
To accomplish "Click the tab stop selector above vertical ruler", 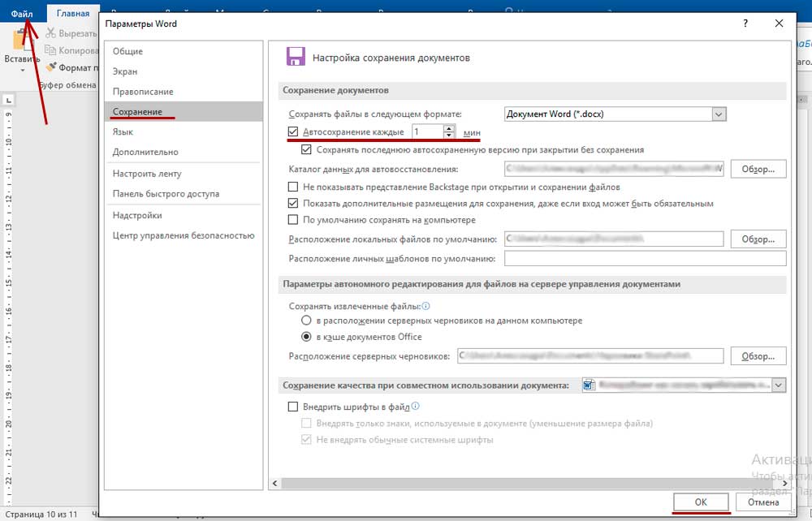I will coord(9,101).
